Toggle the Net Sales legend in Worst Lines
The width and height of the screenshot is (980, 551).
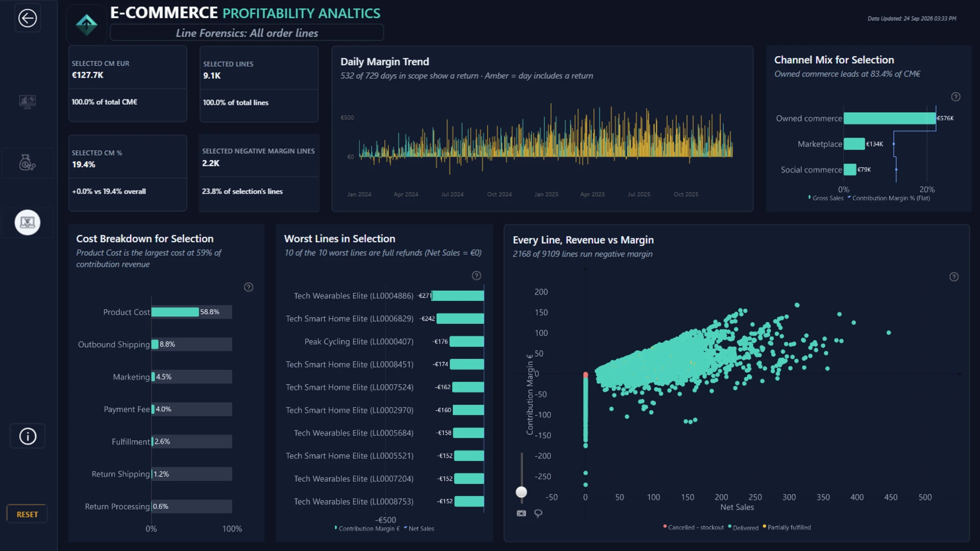tap(419, 529)
